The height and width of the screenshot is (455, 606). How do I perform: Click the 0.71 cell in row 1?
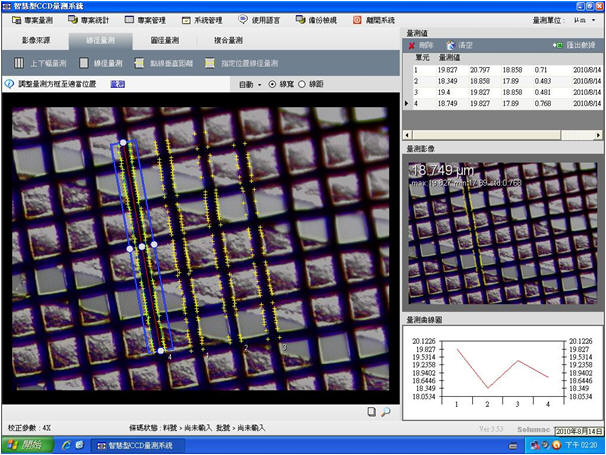[x=541, y=70]
